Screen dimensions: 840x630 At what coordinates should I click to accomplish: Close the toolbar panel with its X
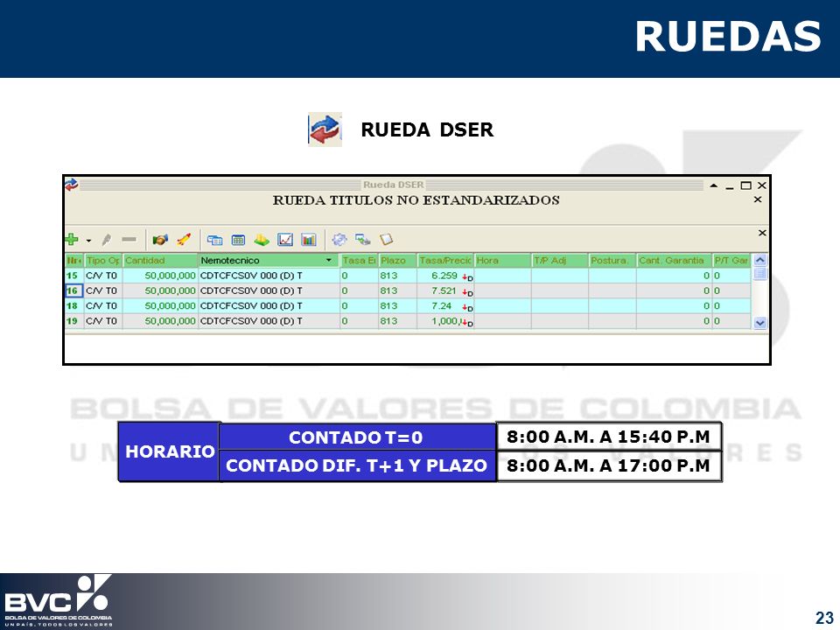(x=762, y=233)
